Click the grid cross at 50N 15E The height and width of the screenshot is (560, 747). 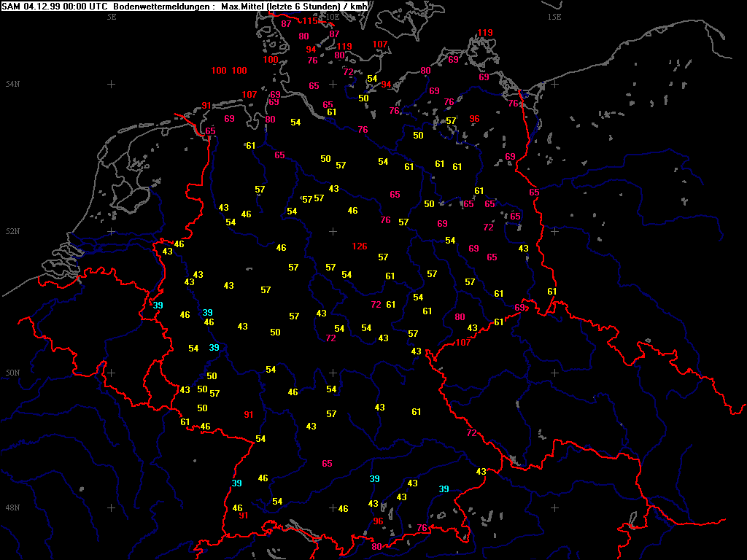[554, 373]
